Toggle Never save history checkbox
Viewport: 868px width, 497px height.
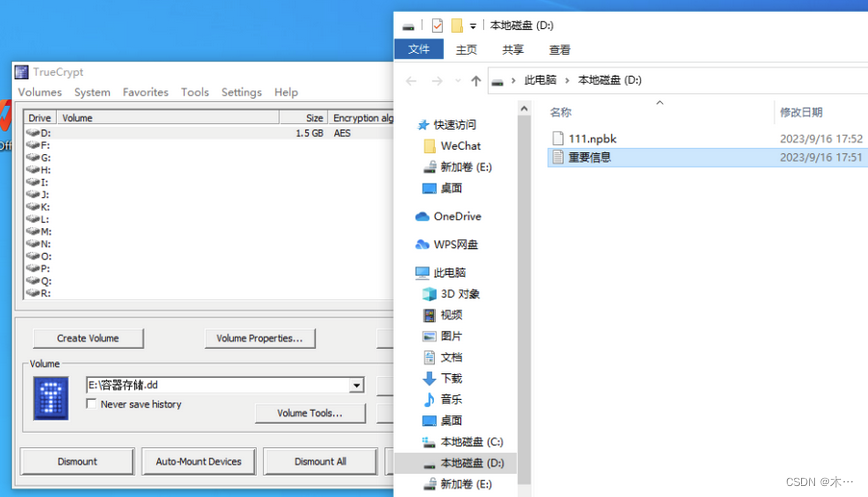[91, 403]
